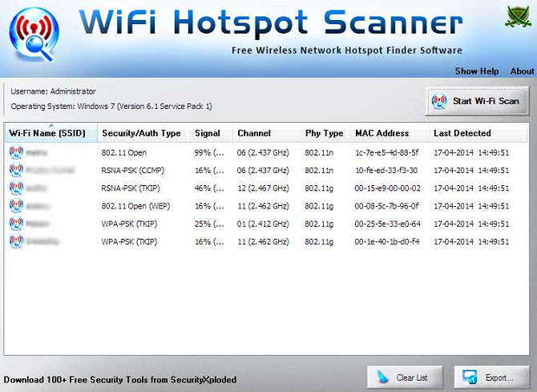The image size is (537, 392).
Task: Open the About menu item
Action: pyautogui.click(x=522, y=71)
